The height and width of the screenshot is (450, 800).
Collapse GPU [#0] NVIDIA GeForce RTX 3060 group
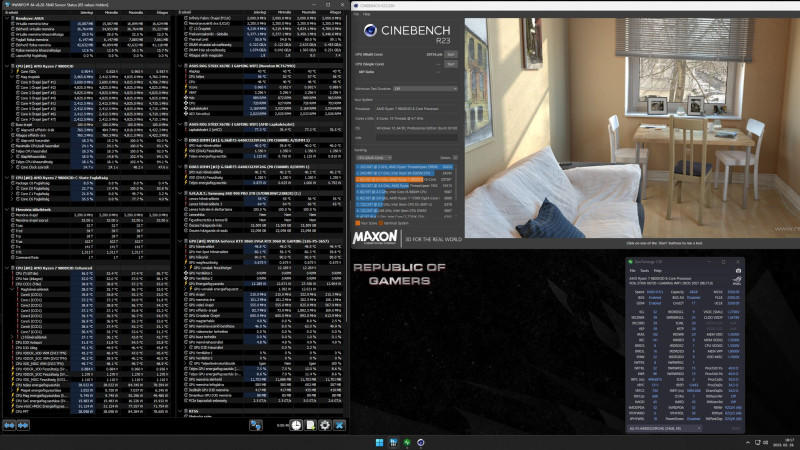[x=180, y=241]
